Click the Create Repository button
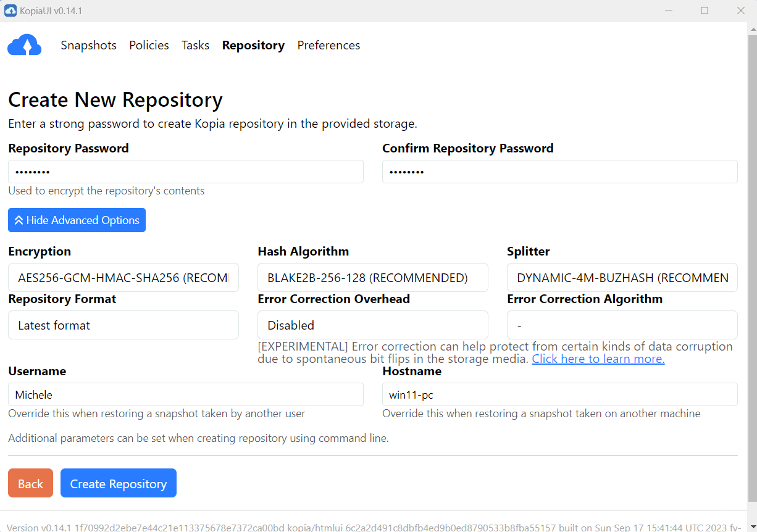 click(x=119, y=483)
